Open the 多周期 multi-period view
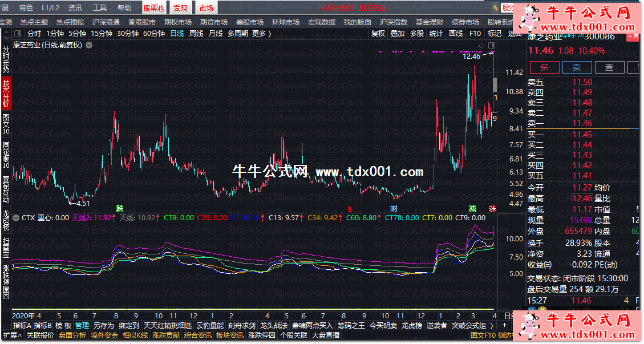 (238, 34)
